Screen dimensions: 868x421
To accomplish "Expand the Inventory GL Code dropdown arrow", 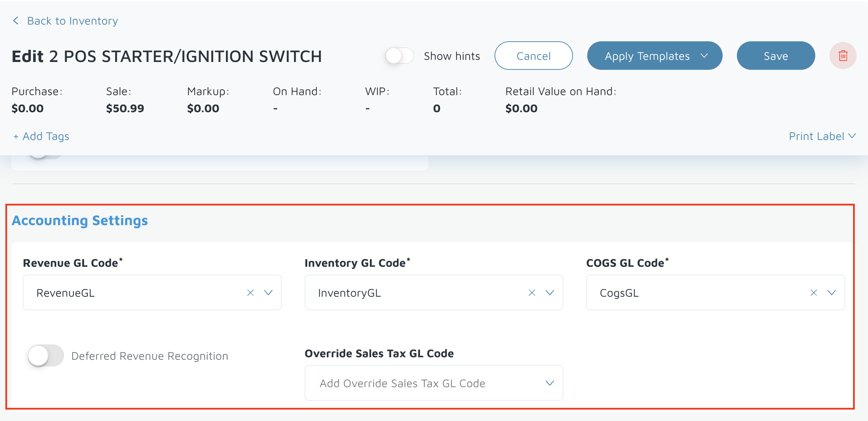I will (x=550, y=293).
